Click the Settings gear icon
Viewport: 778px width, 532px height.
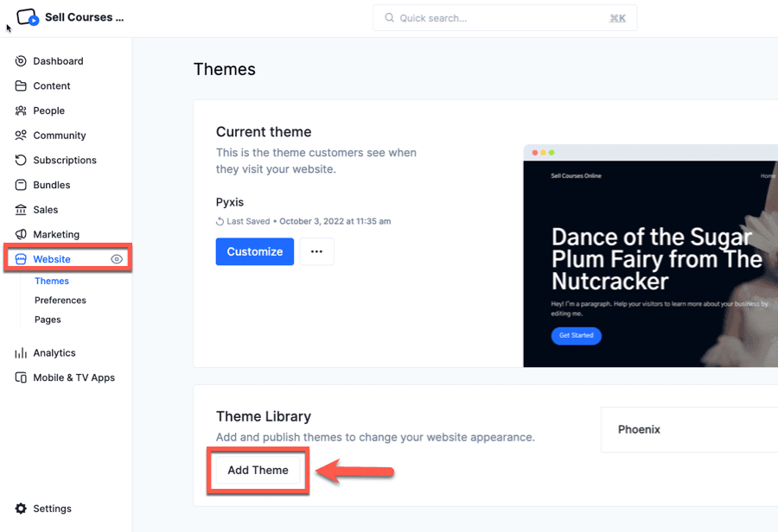point(21,509)
